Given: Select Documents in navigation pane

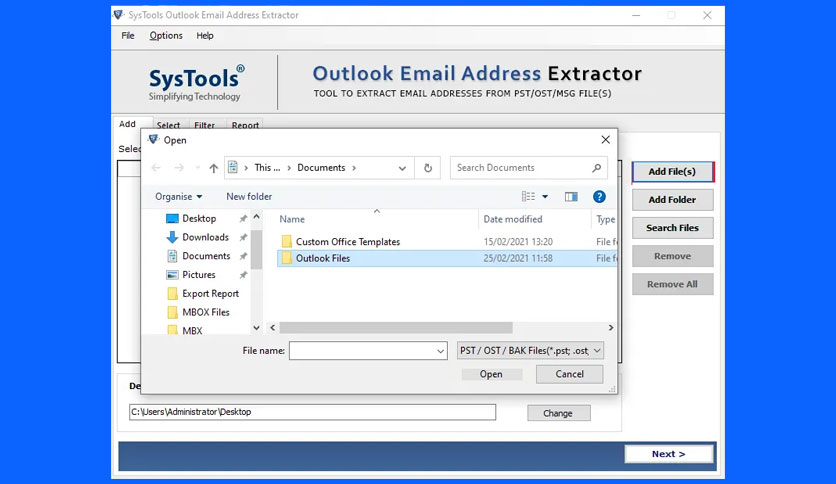Looking at the screenshot, I should [206, 256].
